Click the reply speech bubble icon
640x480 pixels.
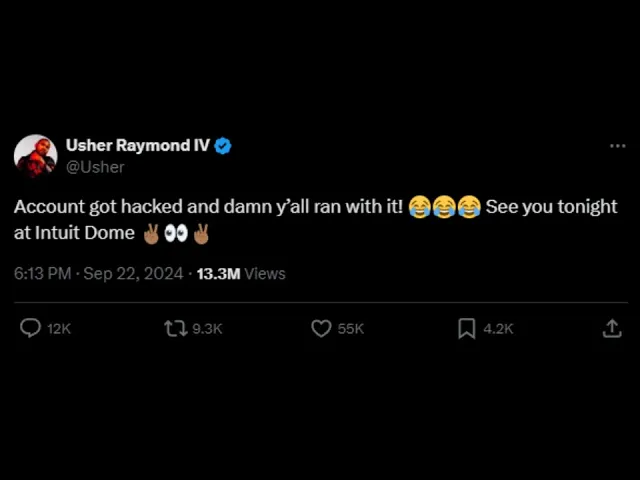(x=31, y=328)
